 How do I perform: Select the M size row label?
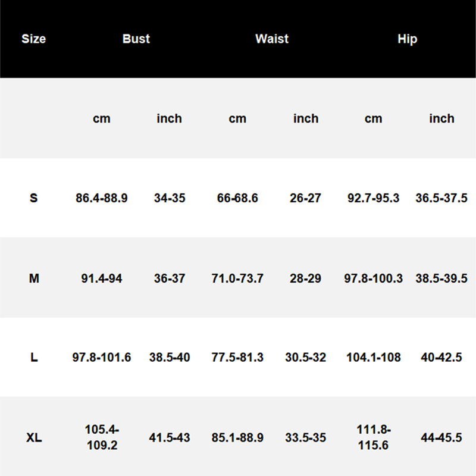coord(34,278)
